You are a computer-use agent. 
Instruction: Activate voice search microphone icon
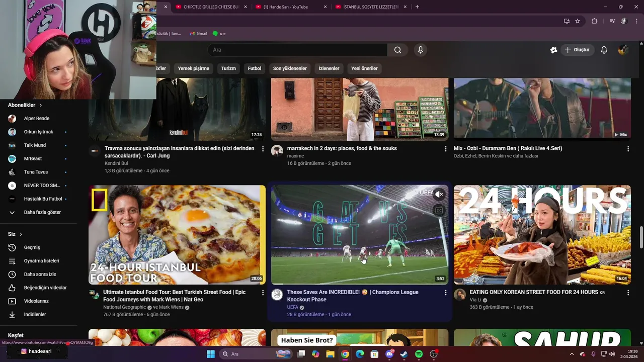coord(421,50)
